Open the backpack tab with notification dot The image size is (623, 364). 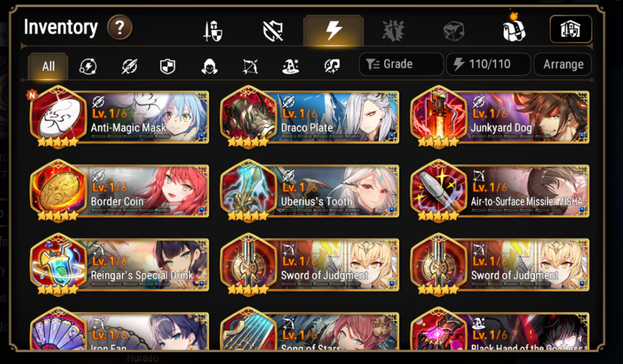[514, 29]
